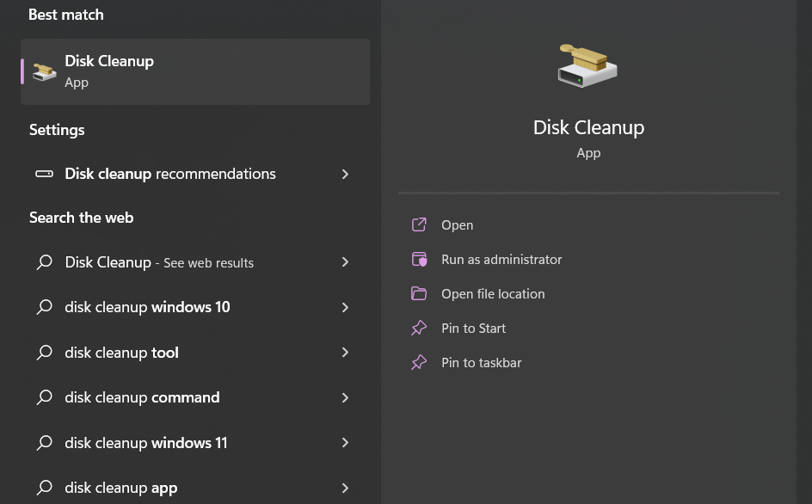The width and height of the screenshot is (812, 504).
Task: Click the Pin to Start pin icon
Action: tap(419, 328)
